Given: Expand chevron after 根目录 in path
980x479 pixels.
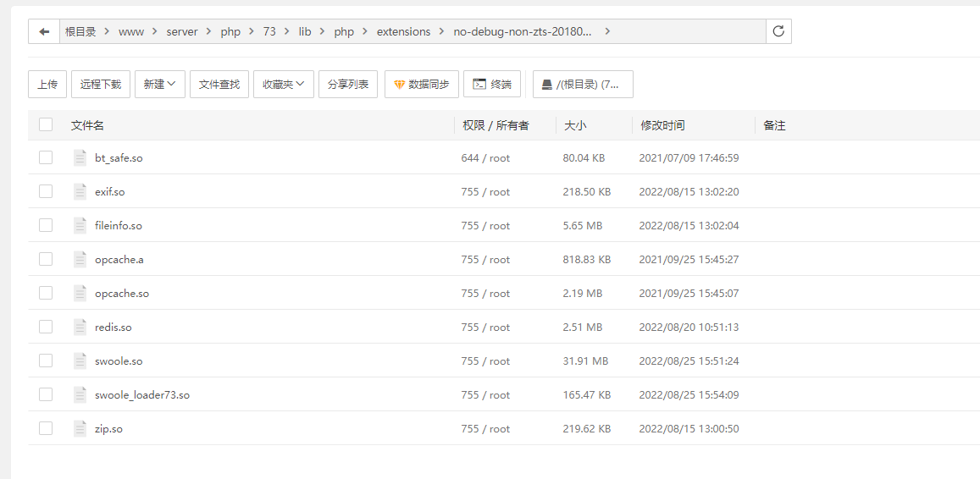Looking at the screenshot, I should click(x=108, y=32).
